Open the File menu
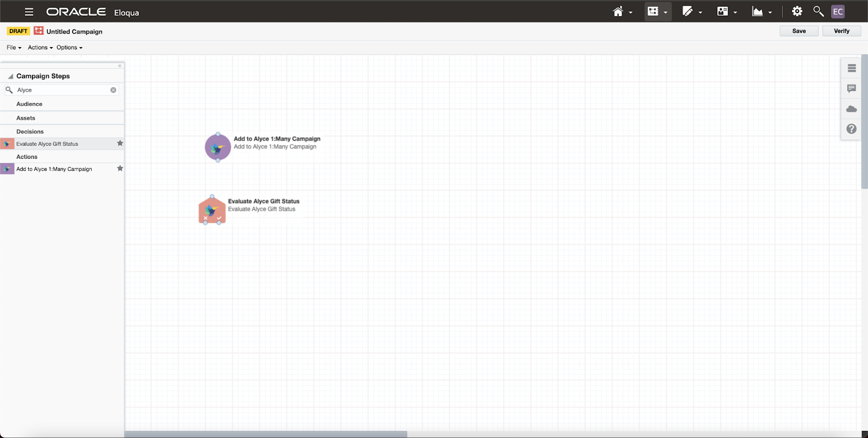This screenshot has height=438, width=868. coord(14,48)
